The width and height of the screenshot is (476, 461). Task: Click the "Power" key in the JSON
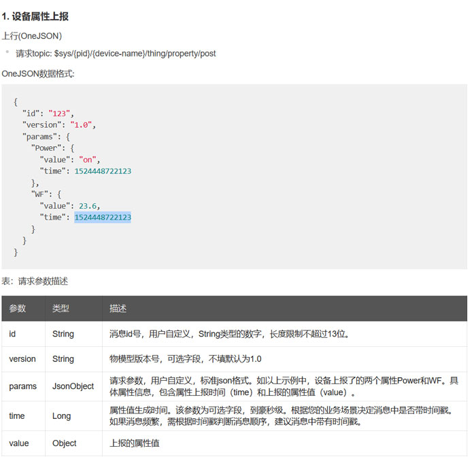tap(48, 148)
